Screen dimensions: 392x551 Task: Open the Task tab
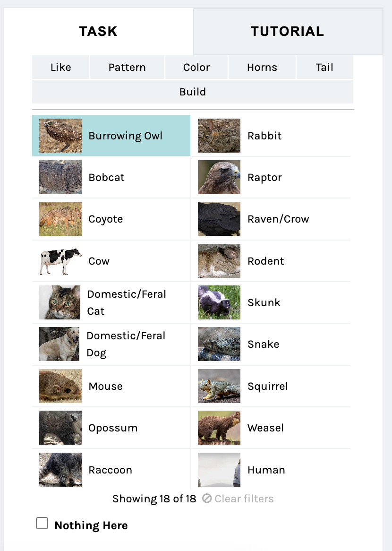98,31
